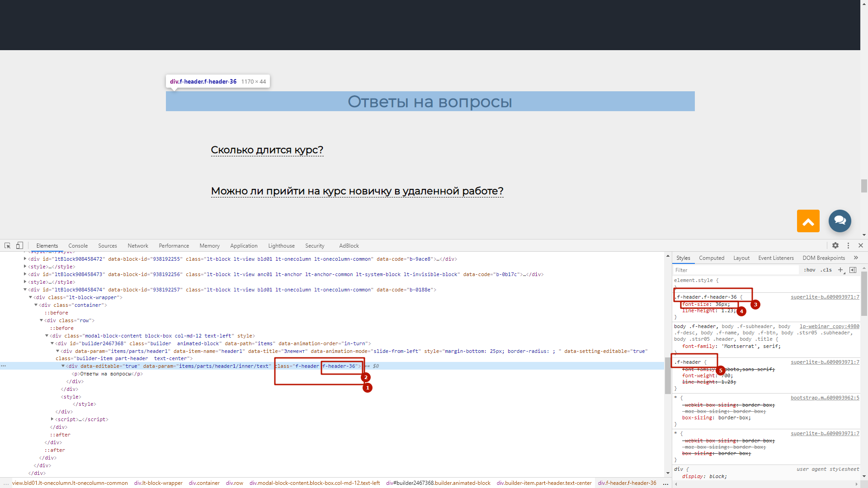Switch to the Layout tab
This screenshot has width=868, height=488.
point(741,258)
